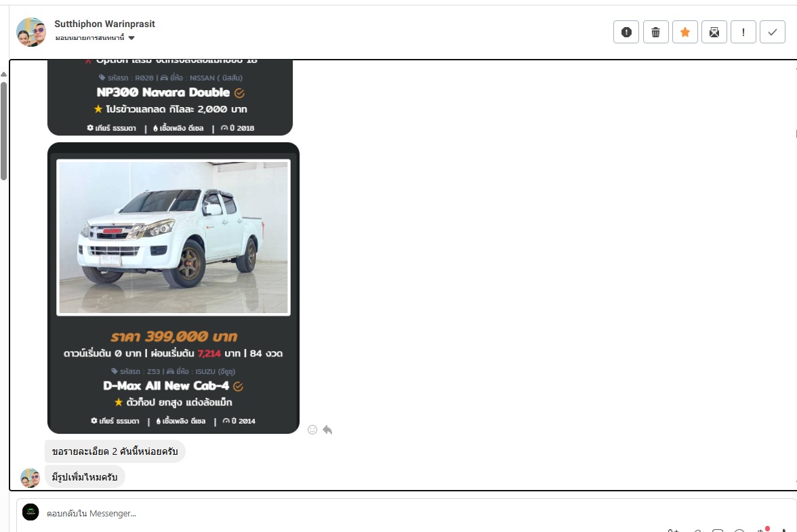
Task: Mark conversation unread with envelope icon
Action: tap(714, 32)
